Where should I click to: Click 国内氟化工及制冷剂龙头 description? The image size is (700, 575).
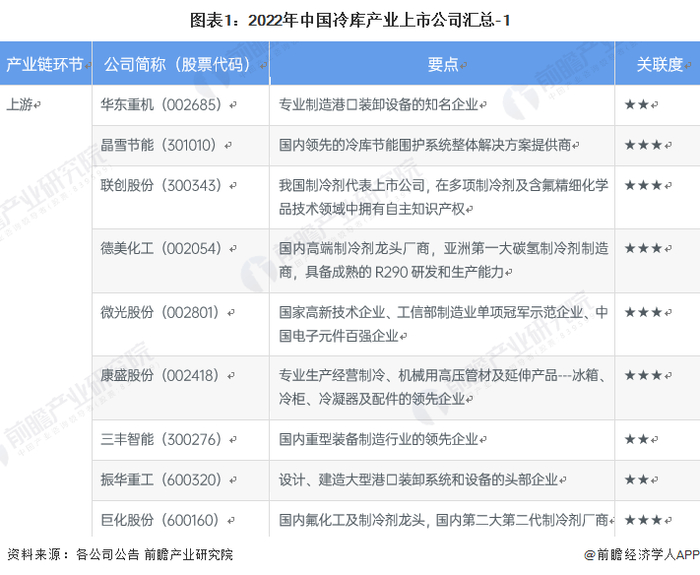[x=442, y=519]
